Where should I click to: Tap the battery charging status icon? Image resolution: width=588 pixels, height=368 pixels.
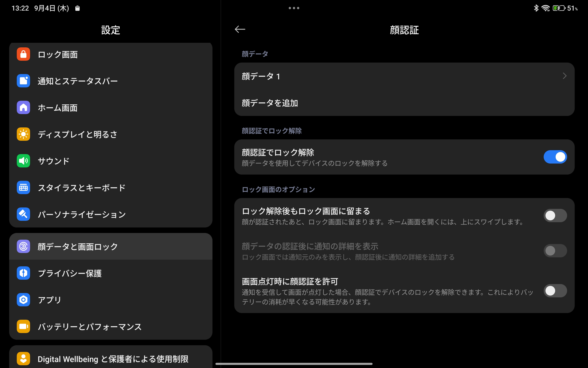[559, 8]
